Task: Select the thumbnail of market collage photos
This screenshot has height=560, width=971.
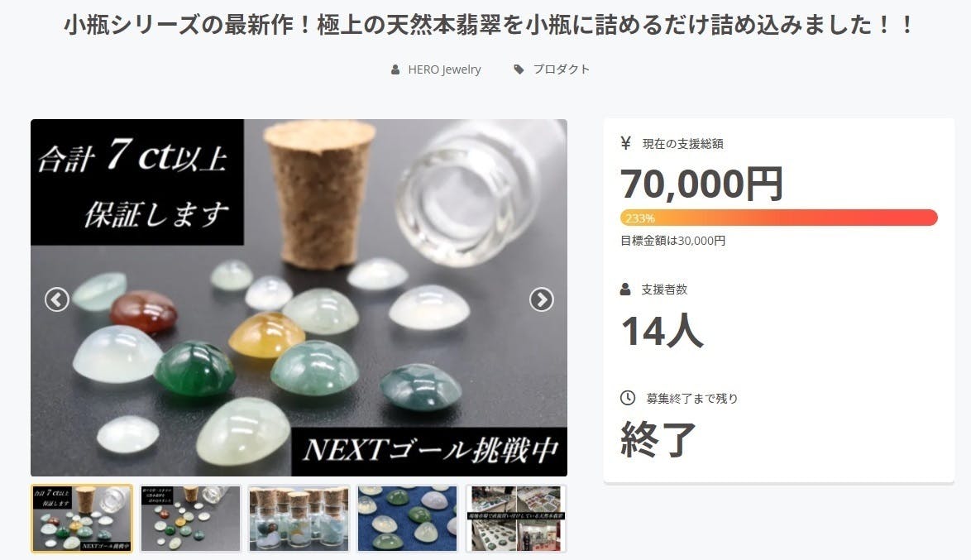Action: point(516,519)
